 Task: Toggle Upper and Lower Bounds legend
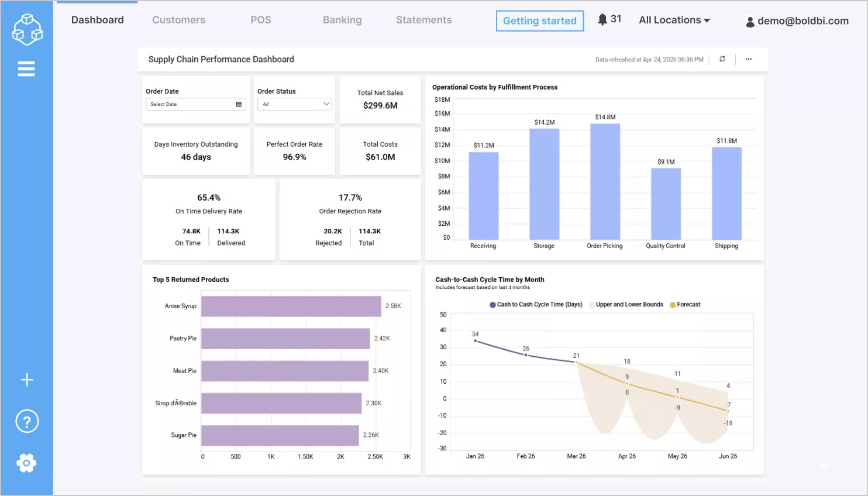[x=626, y=304]
